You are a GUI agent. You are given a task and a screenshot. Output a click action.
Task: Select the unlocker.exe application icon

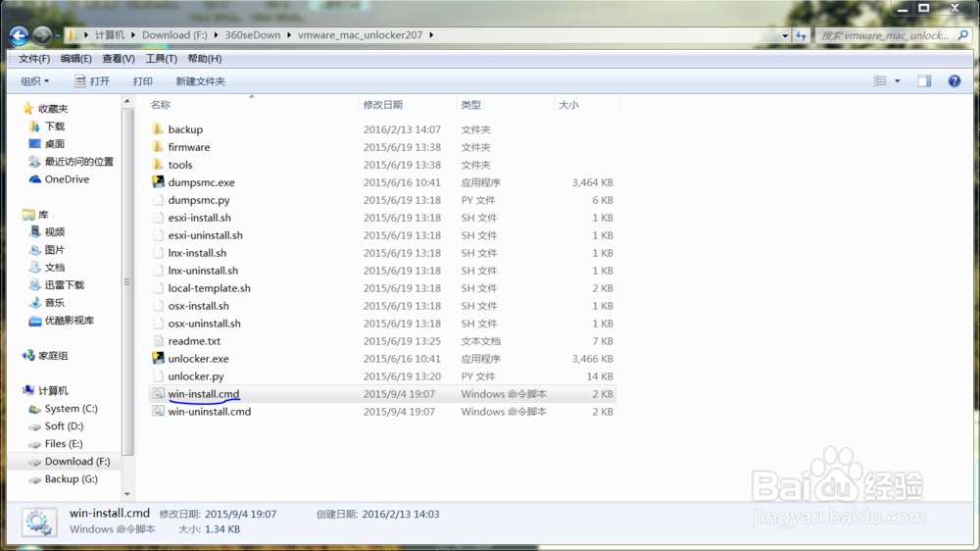[x=158, y=359]
